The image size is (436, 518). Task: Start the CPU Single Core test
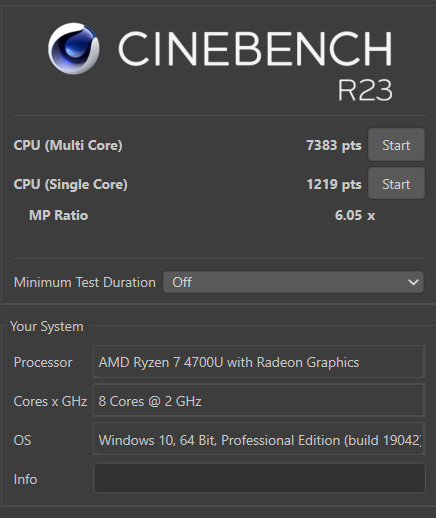point(396,184)
